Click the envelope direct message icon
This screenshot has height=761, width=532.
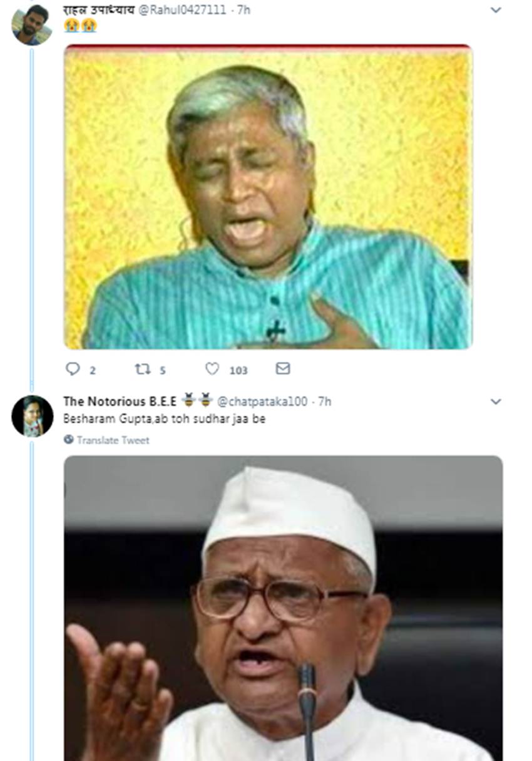coord(283,368)
